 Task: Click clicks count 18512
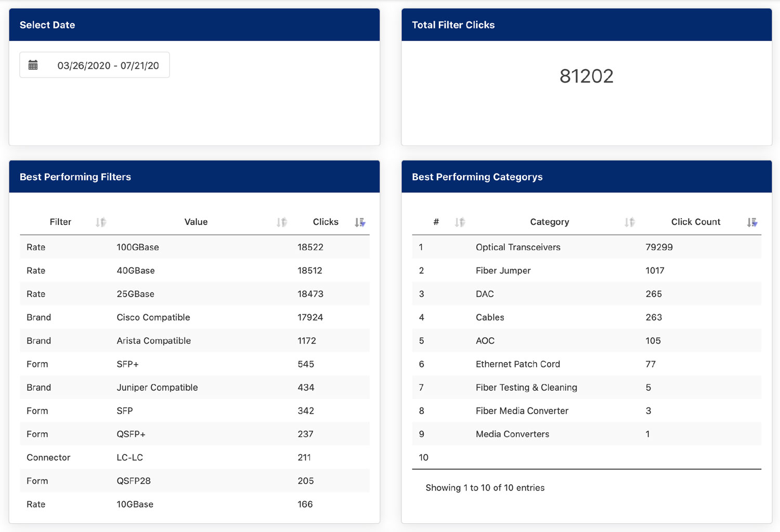pos(310,271)
